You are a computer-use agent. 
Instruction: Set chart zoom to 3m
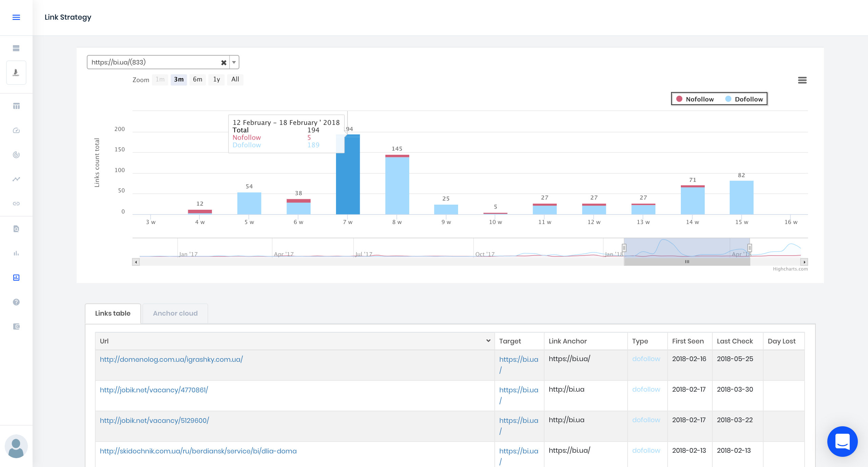click(x=179, y=79)
